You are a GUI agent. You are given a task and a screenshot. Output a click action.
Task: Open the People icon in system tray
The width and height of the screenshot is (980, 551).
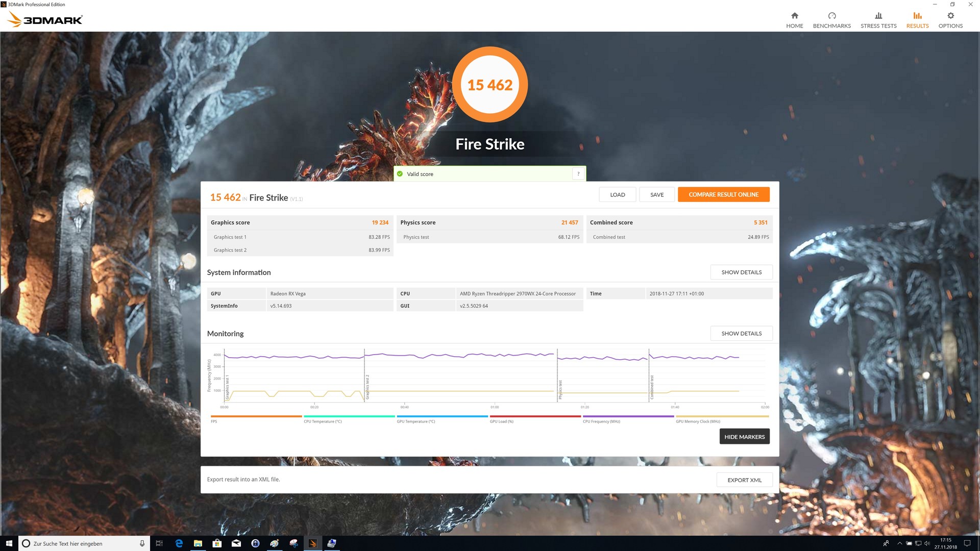pos(886,543)
